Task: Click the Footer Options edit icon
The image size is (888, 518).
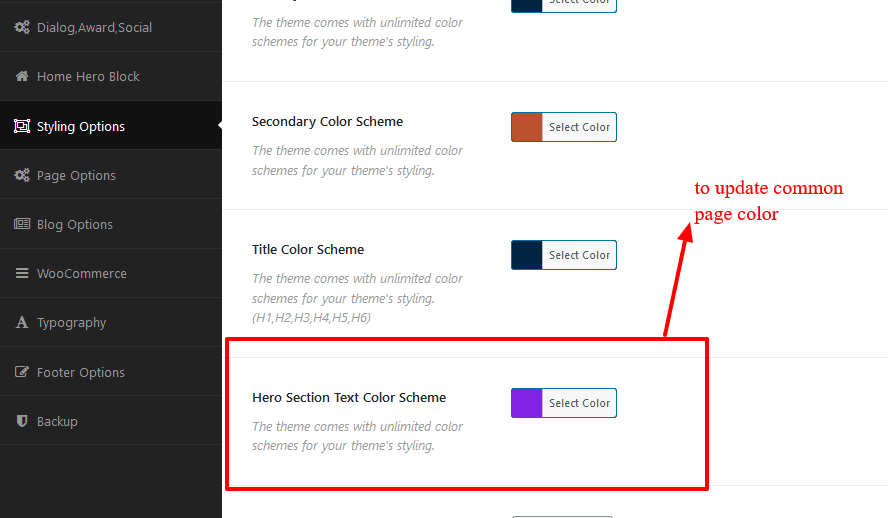Action: pyautogui.click(x=22, y=372)
